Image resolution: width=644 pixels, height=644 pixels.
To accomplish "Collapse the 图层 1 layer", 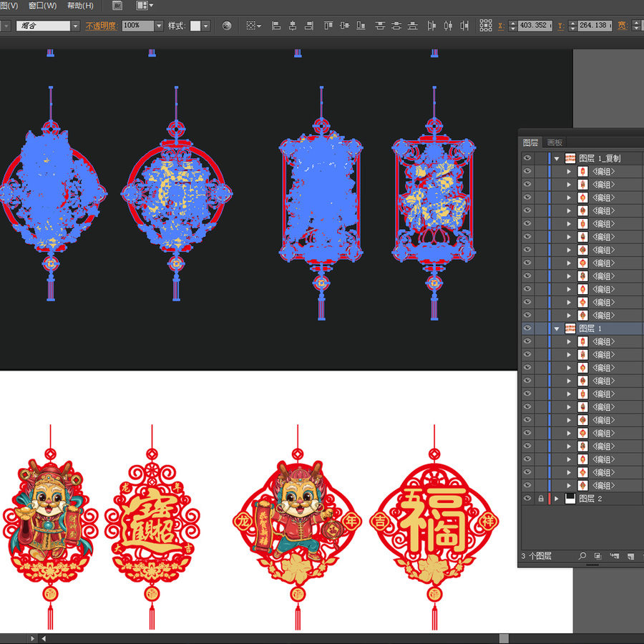I will coord(557,328).
